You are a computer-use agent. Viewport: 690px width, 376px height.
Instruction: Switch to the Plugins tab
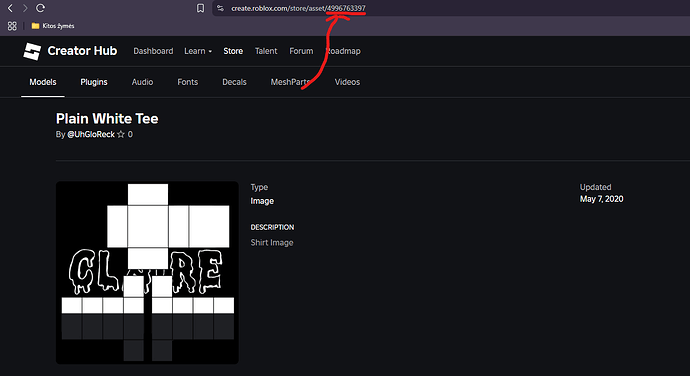pyautogui.click(x=94, y=82)
